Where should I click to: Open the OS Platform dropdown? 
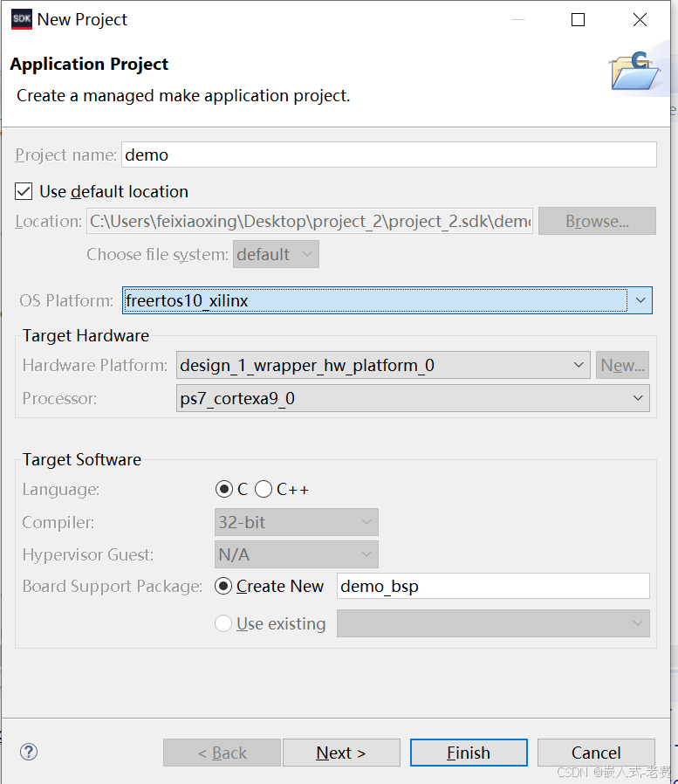coord(387,300)
